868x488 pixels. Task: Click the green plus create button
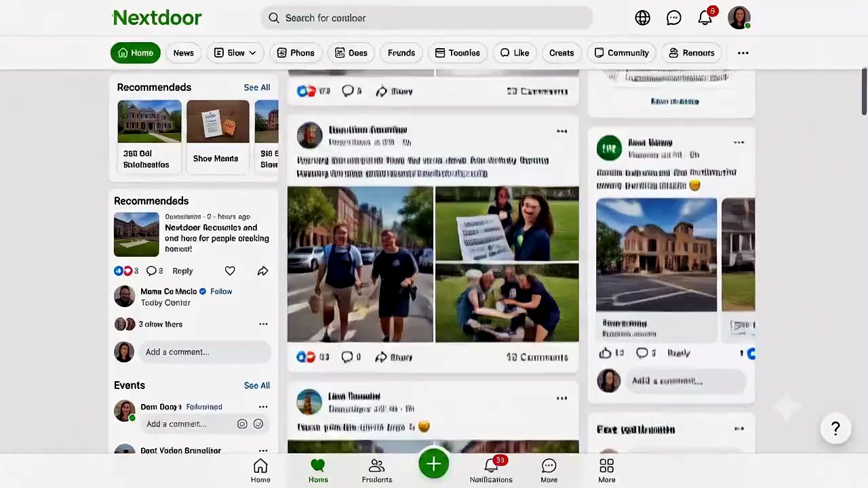point(434,464)
